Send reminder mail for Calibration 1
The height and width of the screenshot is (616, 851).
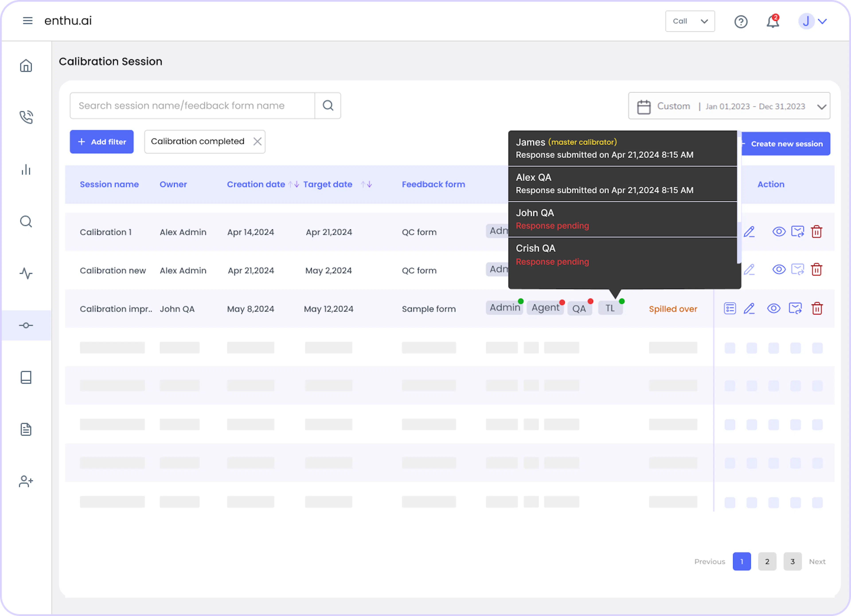797,232
